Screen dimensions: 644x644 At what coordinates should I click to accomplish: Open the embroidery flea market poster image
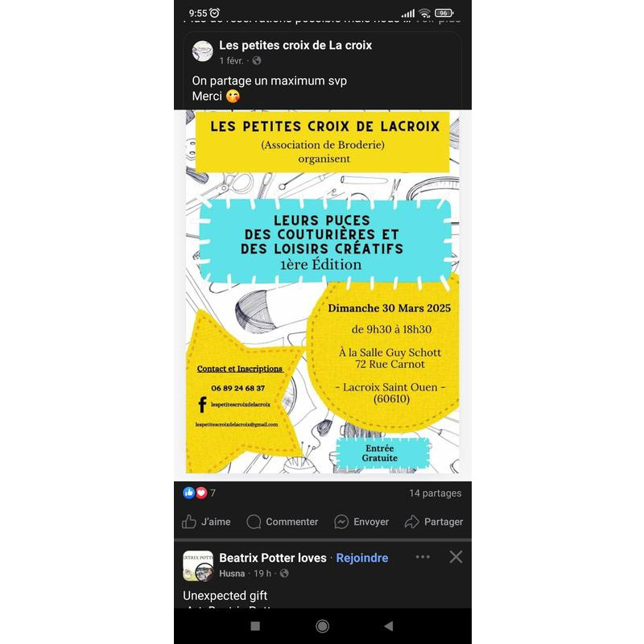click(x=323, y=291)
